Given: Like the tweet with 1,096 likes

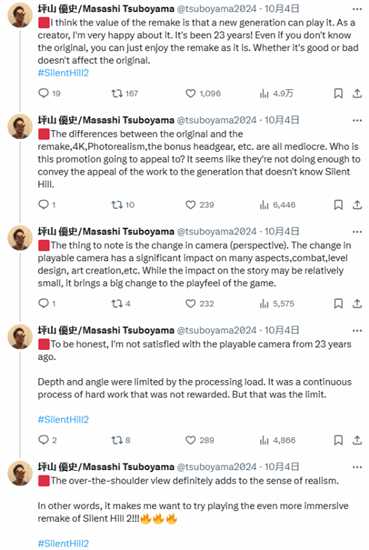Looking at the screenshot, I should [203, 93].
